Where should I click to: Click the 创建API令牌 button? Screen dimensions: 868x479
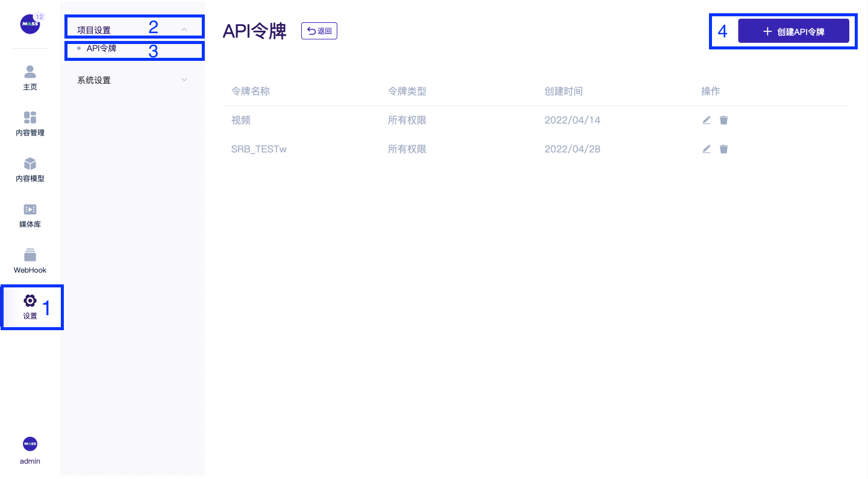[x=793, y=32]
